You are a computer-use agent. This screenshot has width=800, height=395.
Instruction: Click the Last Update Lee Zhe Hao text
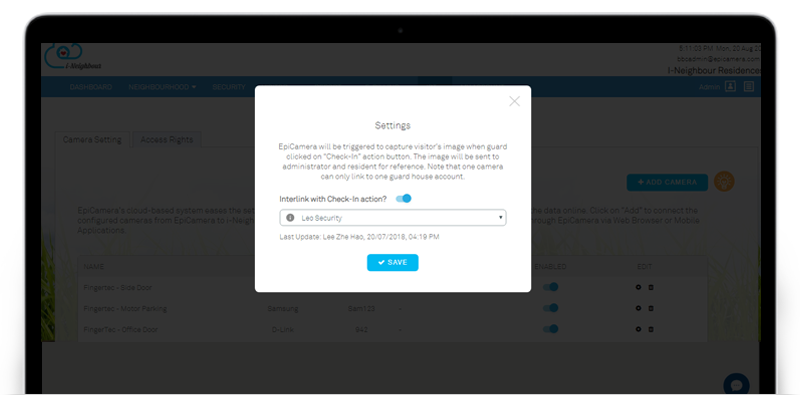pyautogui.click(x=359, y=237)
